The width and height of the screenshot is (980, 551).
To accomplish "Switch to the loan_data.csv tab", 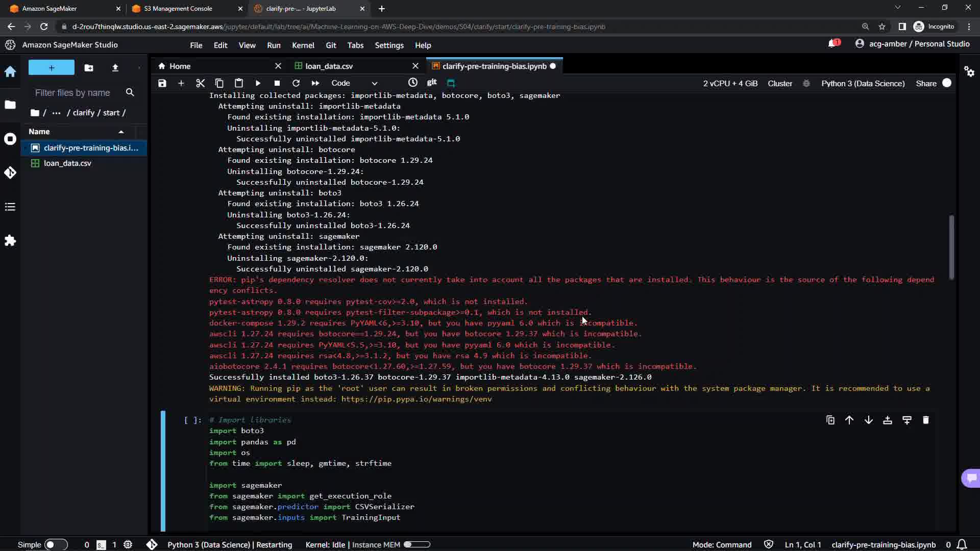I will coord(329,66).
